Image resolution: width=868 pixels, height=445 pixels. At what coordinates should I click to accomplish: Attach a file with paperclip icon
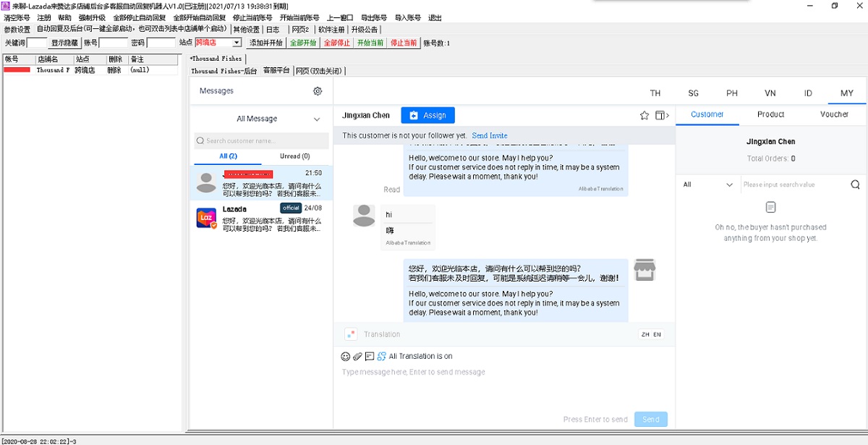pyautogui.click(x=357, y=356)
